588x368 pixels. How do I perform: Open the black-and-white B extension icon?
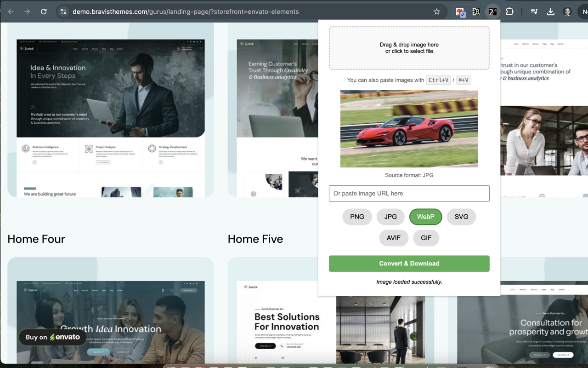tap(476, 12)
